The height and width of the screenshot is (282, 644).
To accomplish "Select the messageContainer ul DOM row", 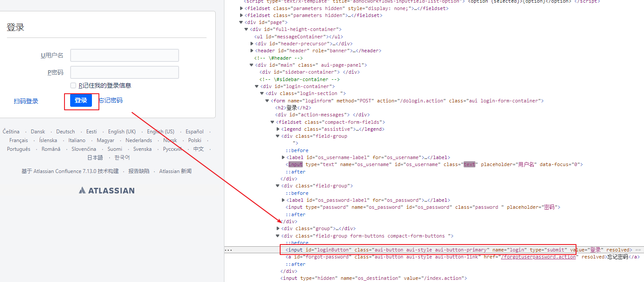I will pyautogui.click(x=299, y=37).
